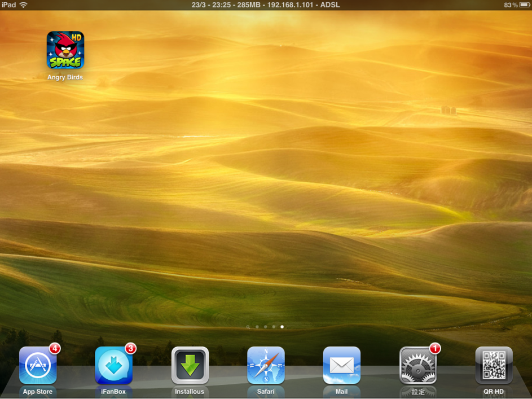Viewport: 532px width, 399px height.
Task: Tap the Spotlight search page indicator
Action: click(248, 327)
